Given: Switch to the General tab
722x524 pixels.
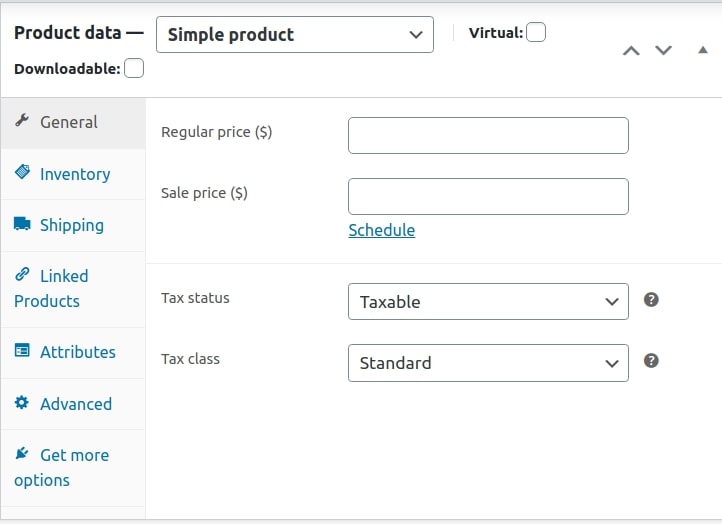Looking at the screenshot, I should [x=73, y=122].
